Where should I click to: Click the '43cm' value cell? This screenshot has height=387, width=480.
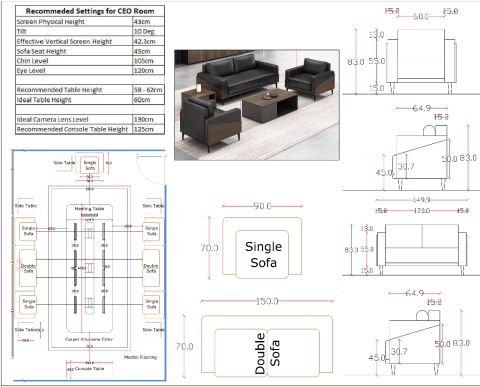tap(148, 21)
